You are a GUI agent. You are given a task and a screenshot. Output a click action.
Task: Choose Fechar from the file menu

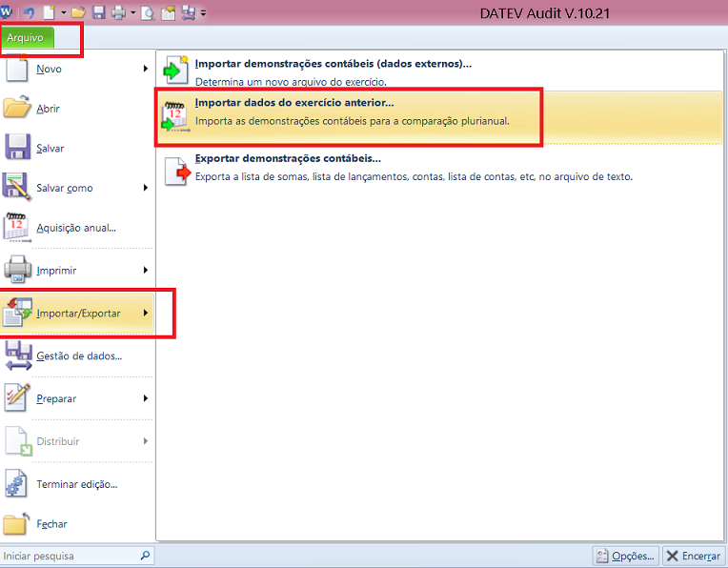[x=77, y=524]
